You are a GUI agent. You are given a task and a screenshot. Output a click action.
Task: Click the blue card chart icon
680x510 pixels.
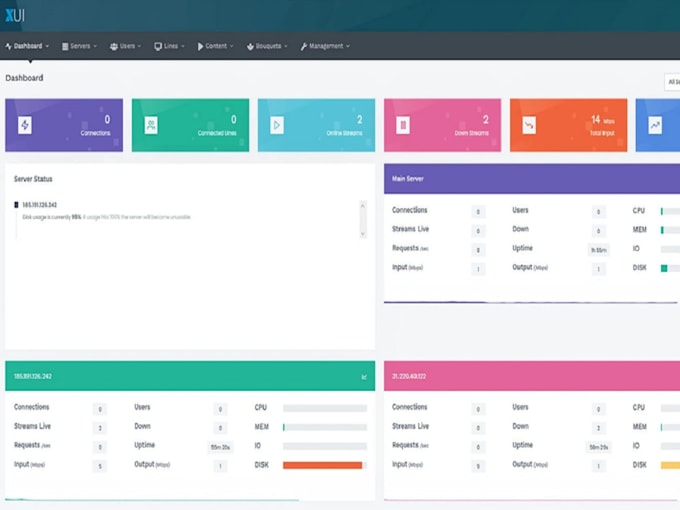[655, 125]
